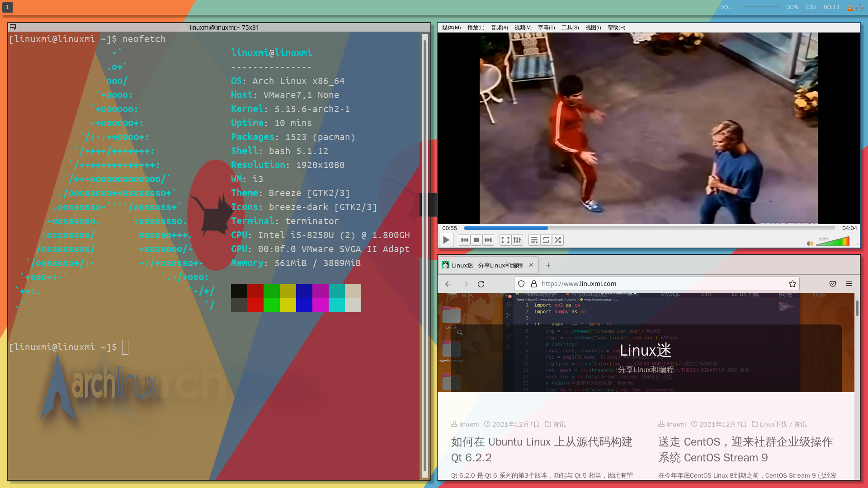868x488 pixels.
Task: Click the Kernel line in neofetch output
Action: (290, 109)
